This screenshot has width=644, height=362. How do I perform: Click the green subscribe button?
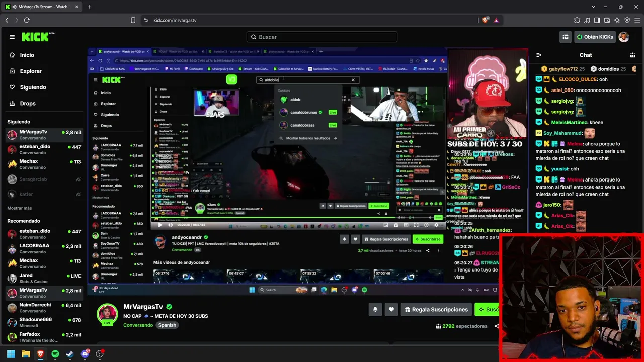coord(487,310)
